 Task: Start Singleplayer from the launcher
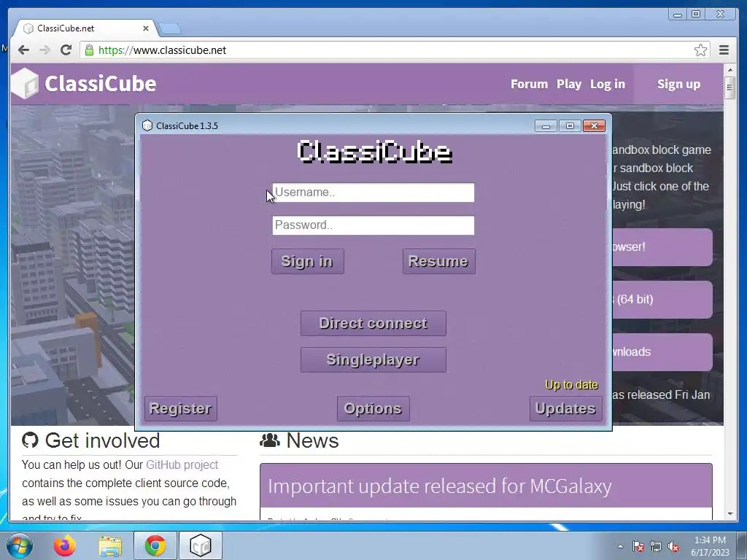[373, 359]
